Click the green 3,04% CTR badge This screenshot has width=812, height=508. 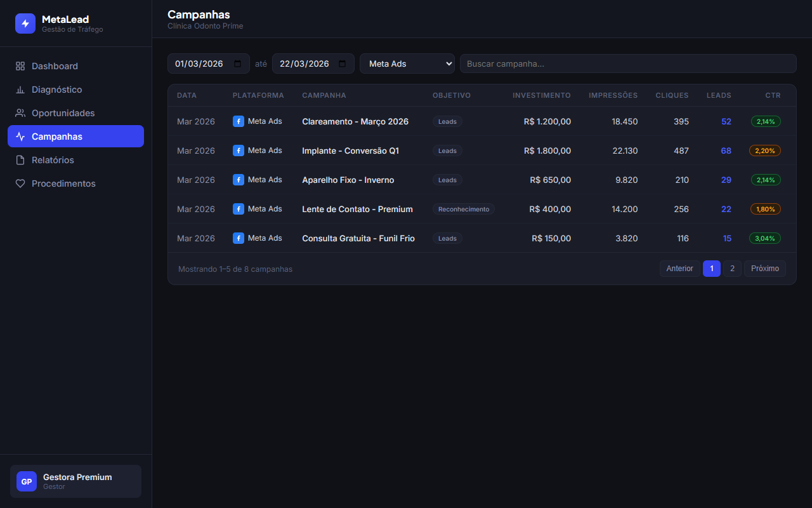coord(764,238)
